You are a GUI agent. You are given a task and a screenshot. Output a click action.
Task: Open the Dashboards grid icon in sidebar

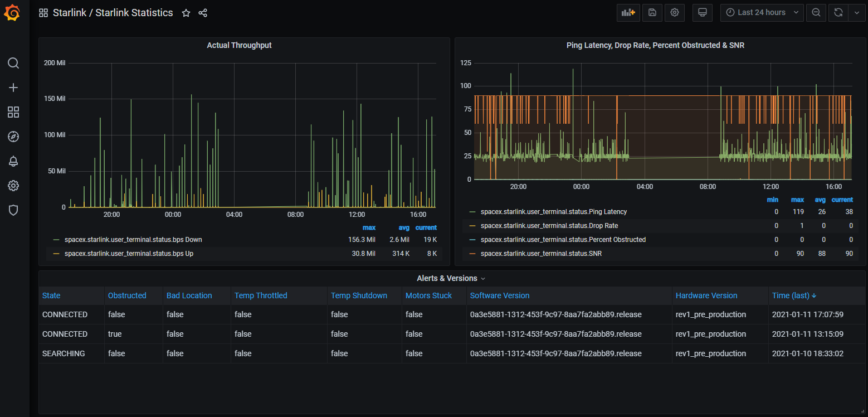[x=13, y=112]
